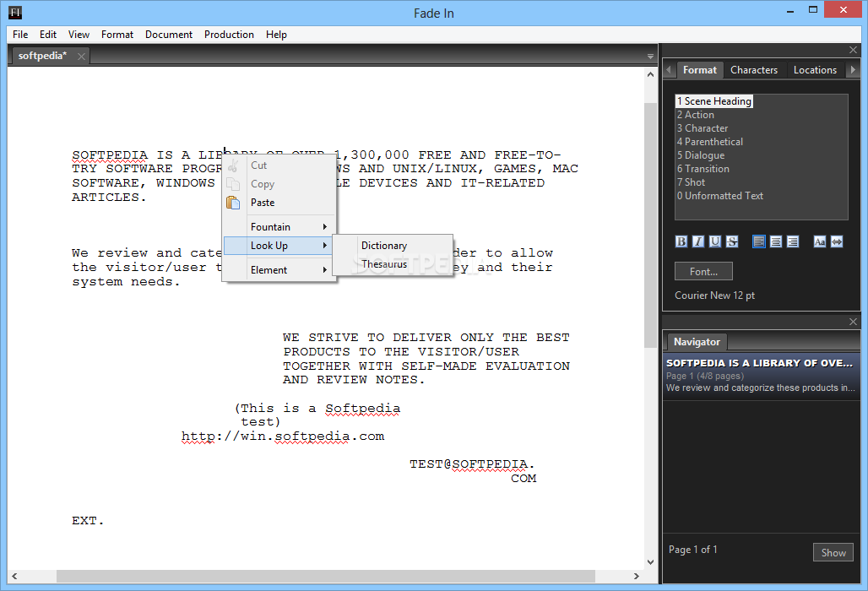The height and width of the screenshot is (591, 868).
Task: Open the Format menu
Action: (117, 35)
